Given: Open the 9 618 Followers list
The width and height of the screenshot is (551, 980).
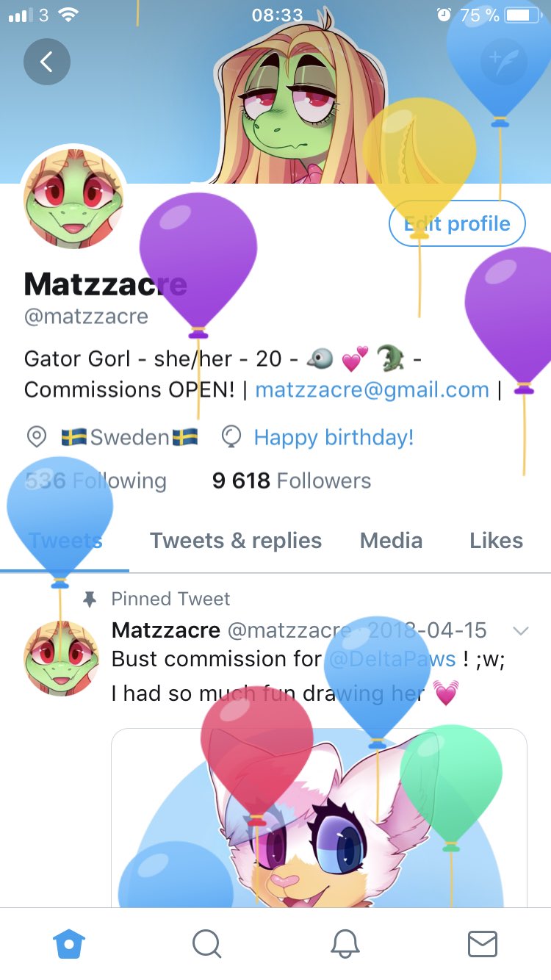Looking at the screenshot, I should [x=292, y=480].
